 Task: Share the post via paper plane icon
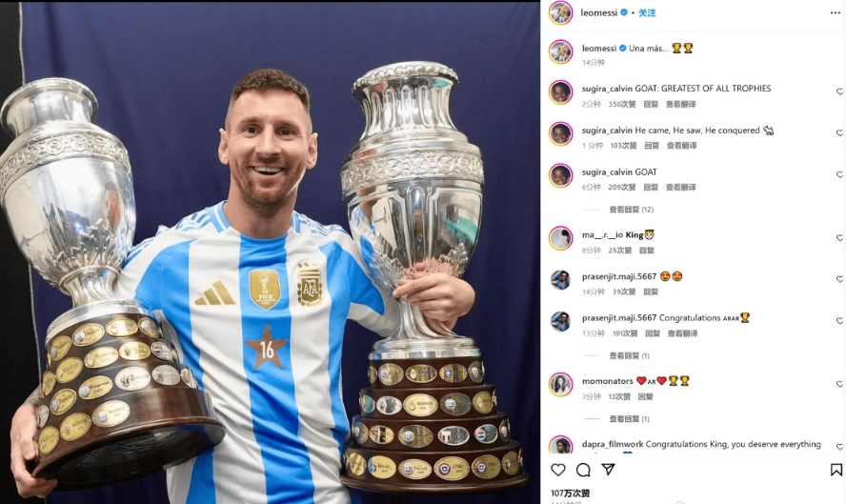[x=608, y=470]
